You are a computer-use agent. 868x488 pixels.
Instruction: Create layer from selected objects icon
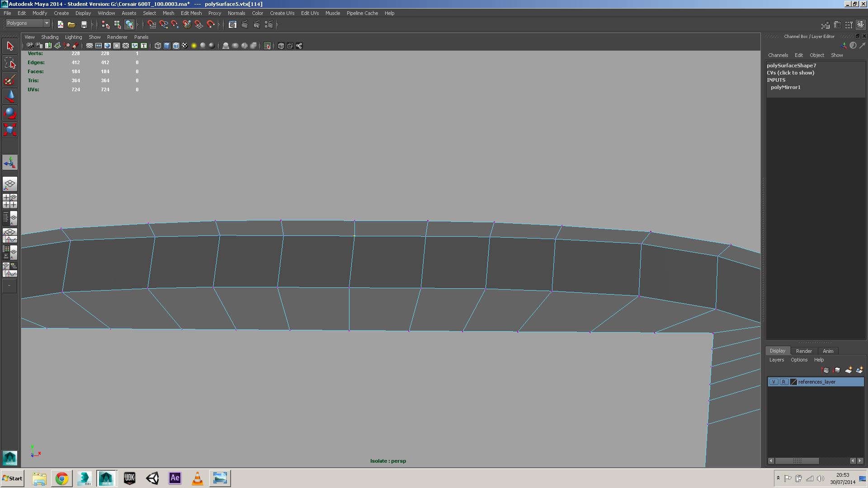tap(859, 371)
